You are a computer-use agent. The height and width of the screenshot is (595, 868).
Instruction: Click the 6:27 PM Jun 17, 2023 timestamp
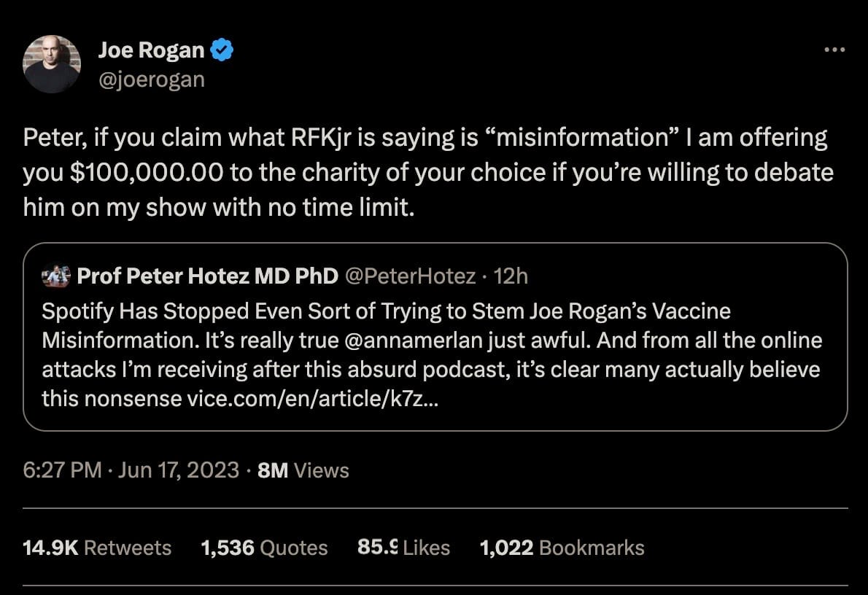click(x=131, y=470)
